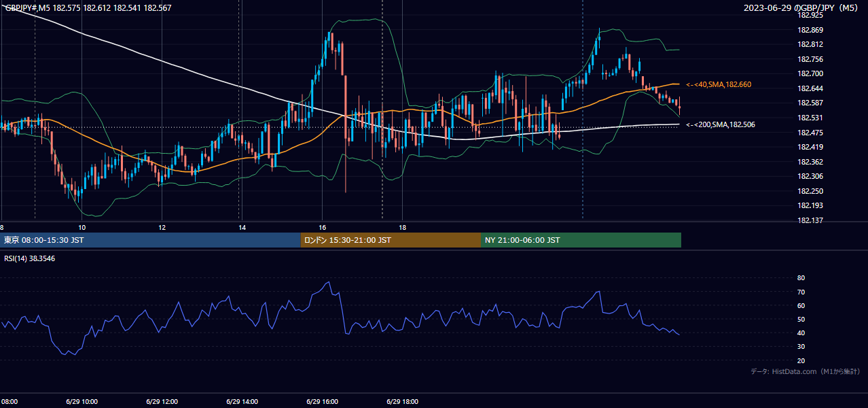Click price axis label 182.193

(810, 205)
